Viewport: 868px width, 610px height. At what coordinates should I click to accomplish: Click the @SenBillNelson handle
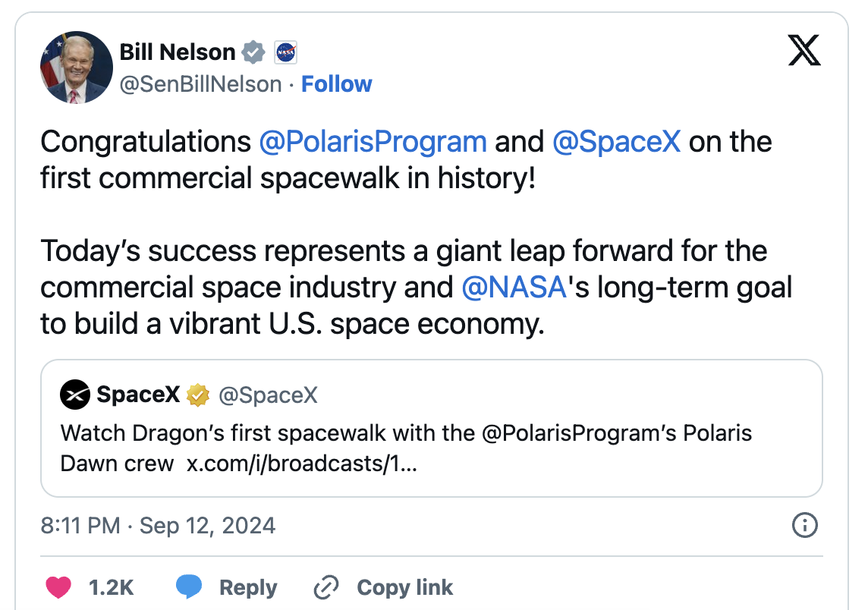coord(200,84)
